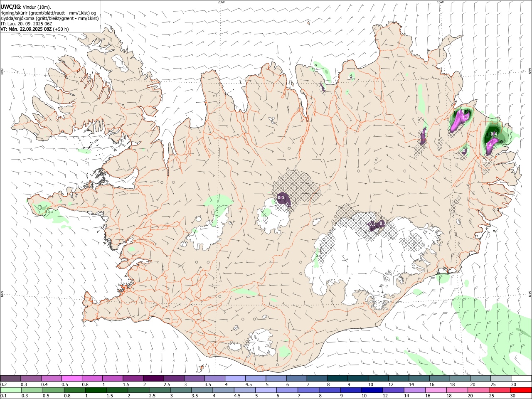
Task: Click the bright red rain swatch at 30
Action: click(x=521, y=390)
